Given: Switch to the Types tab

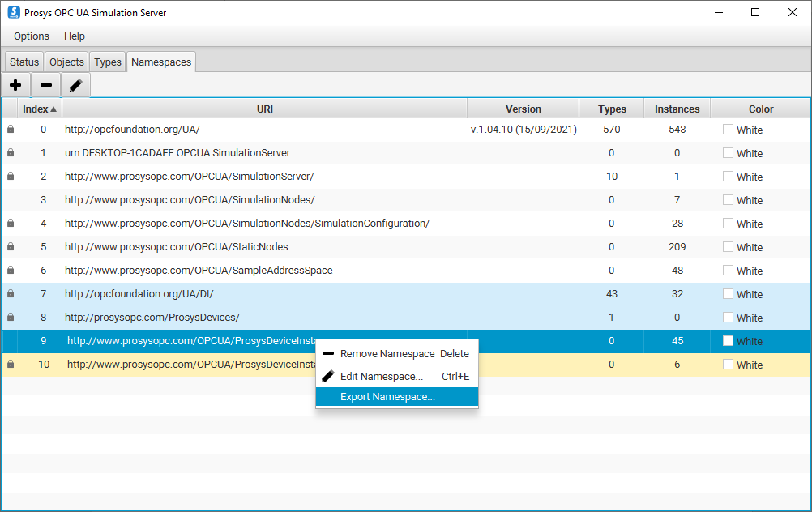Looking at the screenshot, I should point(107,62).
